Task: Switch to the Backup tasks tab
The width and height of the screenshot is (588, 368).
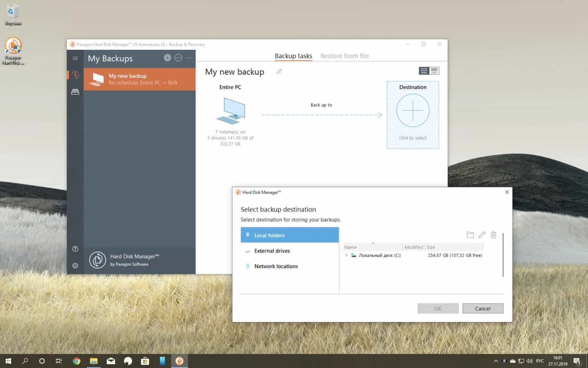Action: [x=293, y=56]
